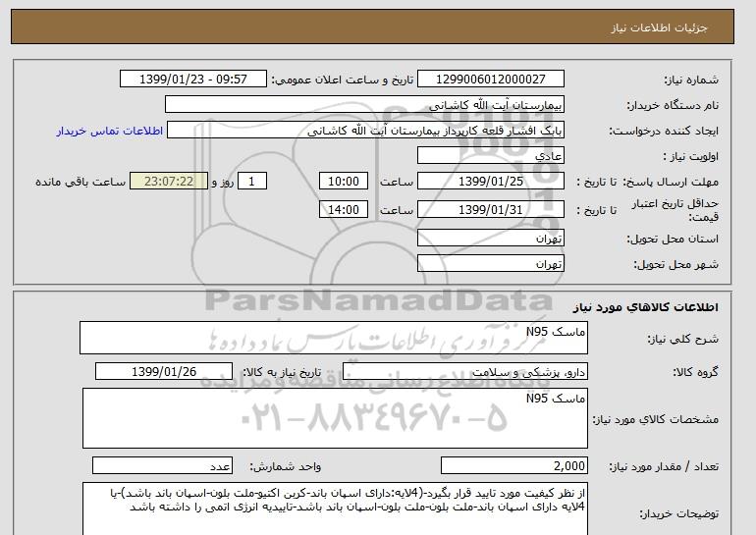The height and width of the screenshot is (535, 756).
Task: Click label توضیحات خریدار
Action: click(x=678, y=513)
